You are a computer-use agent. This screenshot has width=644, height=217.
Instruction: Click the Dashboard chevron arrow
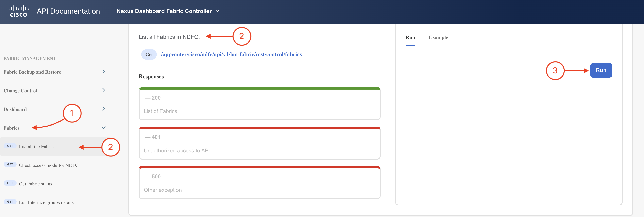[103, 109]
